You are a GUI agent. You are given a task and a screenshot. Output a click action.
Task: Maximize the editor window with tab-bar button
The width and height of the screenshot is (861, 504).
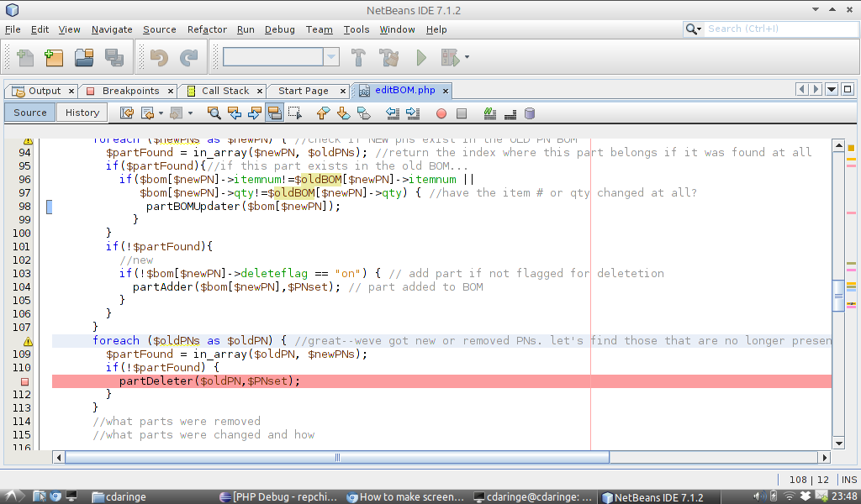click(848, 89)
